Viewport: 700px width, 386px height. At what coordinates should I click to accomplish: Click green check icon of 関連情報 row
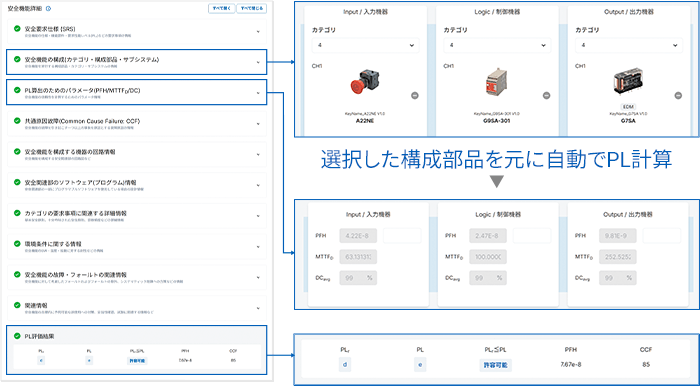point(17,305)
